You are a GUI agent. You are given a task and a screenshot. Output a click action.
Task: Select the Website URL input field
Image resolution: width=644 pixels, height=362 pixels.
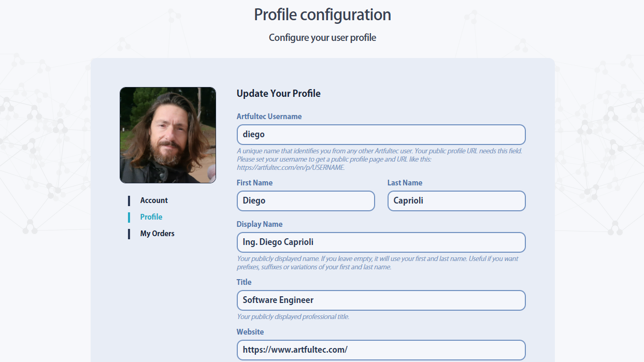381,350
